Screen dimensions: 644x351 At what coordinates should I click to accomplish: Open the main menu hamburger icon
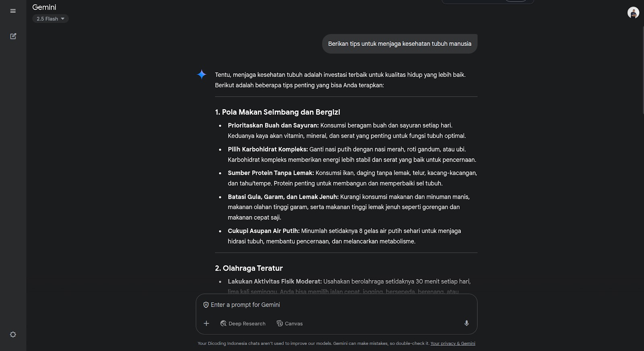13,11
